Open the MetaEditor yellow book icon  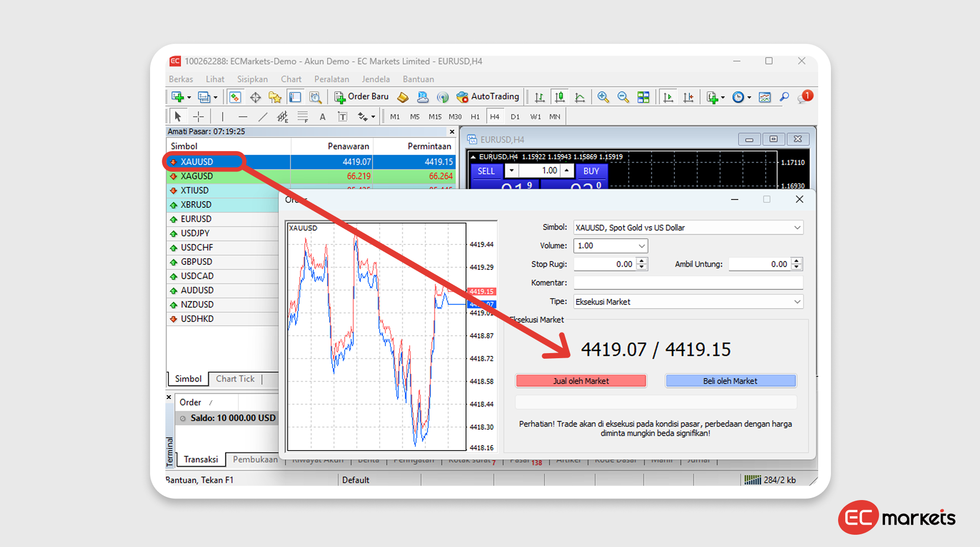403,97
